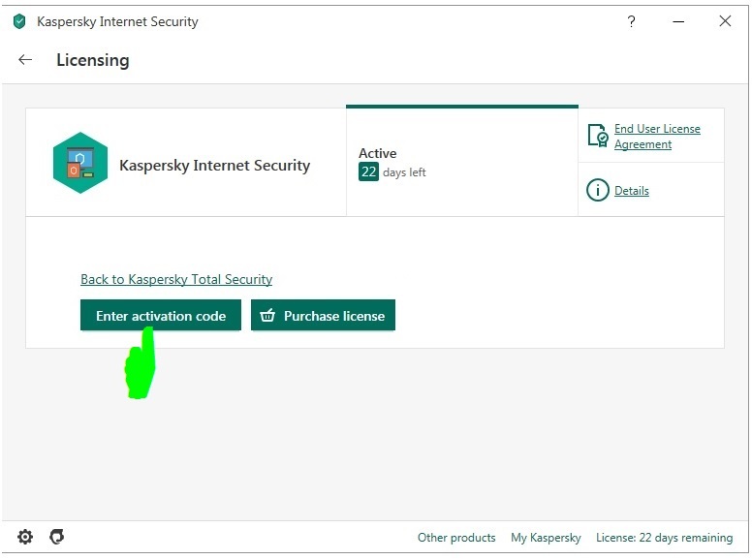Open settings via the gear icon
The width and height of the screenshot is (752, 560).
(x=25, y=537)
